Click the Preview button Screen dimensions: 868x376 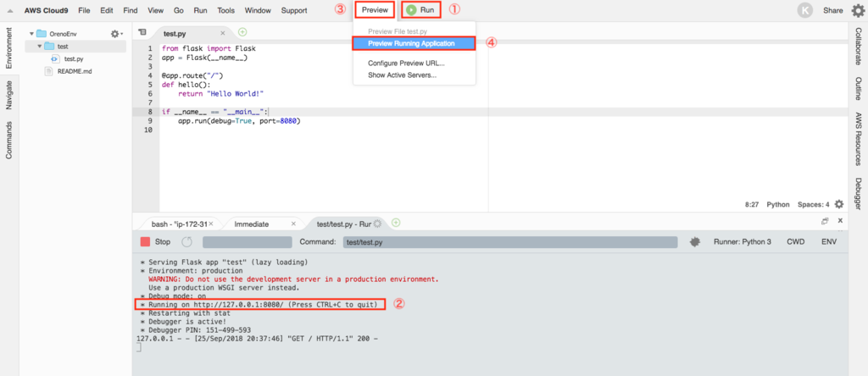[375, 10]
